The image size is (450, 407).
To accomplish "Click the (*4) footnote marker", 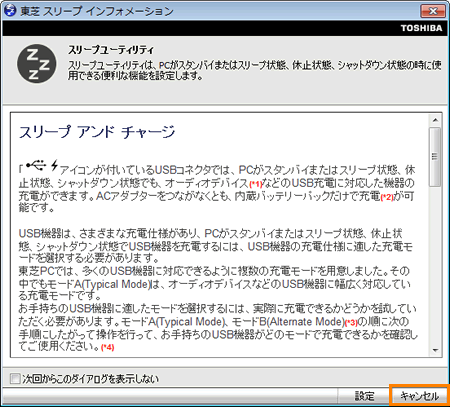I will 107,347.
